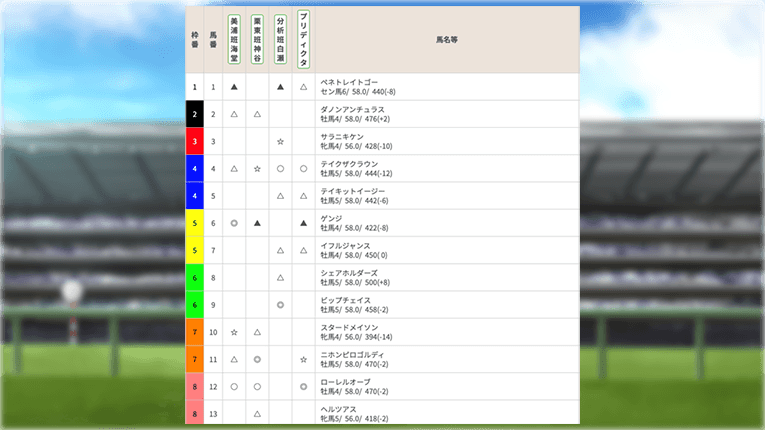Click the ☆ mark in スタードメイソン row
Image resolution: width=765 pixels, height=430 pixels.
pos(234,332)
